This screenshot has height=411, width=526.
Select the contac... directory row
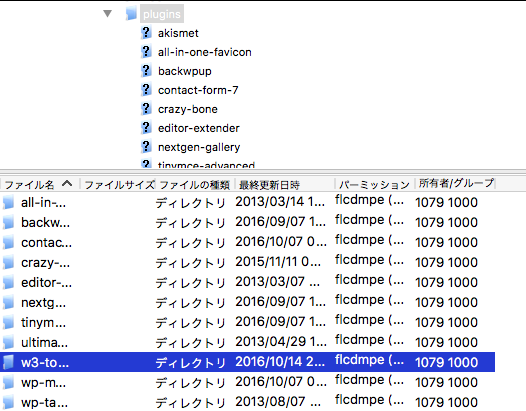247,242
